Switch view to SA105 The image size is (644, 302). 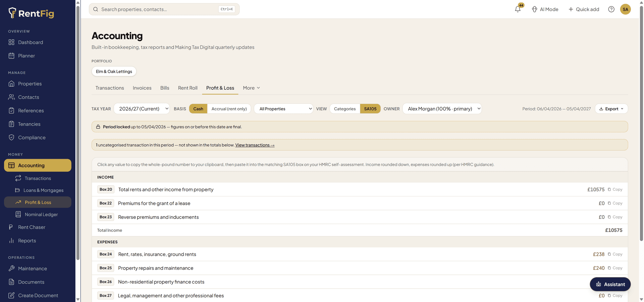pyautogui.click(x=370, y=109)
